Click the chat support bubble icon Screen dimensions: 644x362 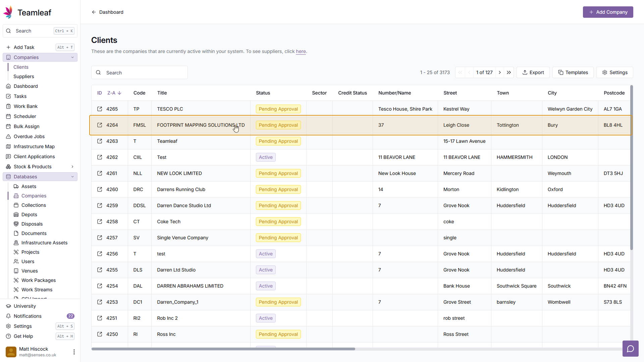[630, 349]
